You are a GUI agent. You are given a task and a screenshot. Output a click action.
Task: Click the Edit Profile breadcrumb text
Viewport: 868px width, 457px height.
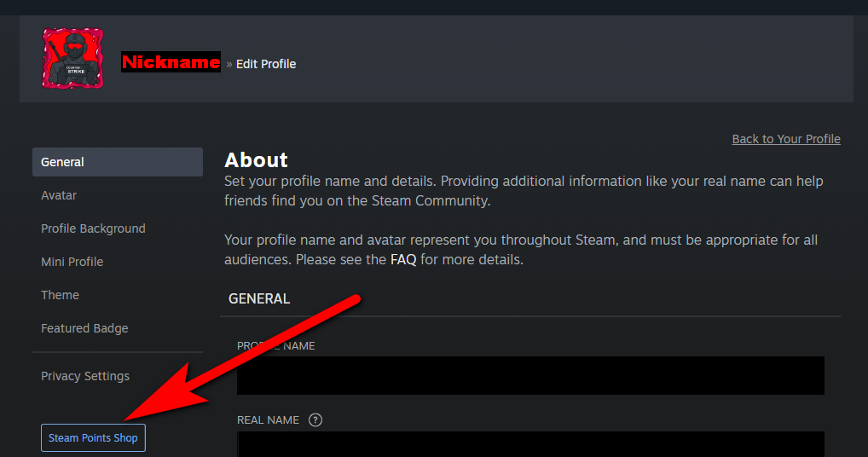(x=266, y=64)
